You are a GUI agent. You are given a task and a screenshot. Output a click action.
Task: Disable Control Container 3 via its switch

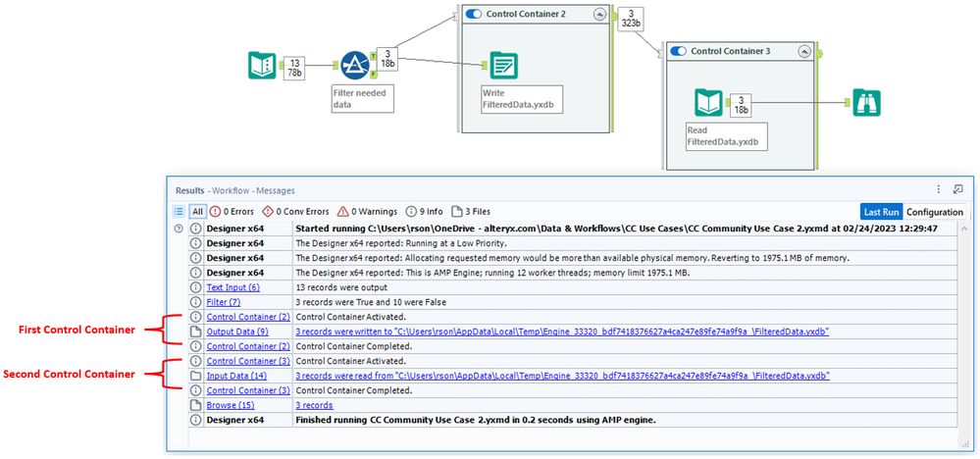point(679,51)
